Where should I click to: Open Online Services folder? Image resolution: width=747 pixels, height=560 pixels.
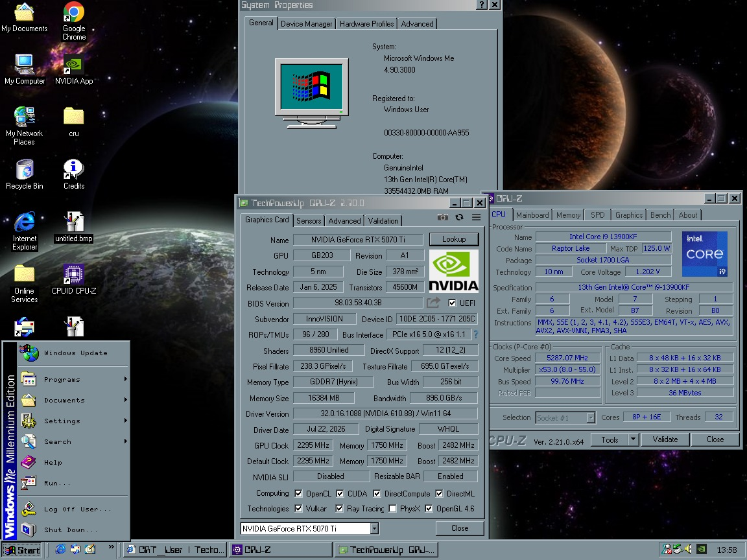pos(24,283)
